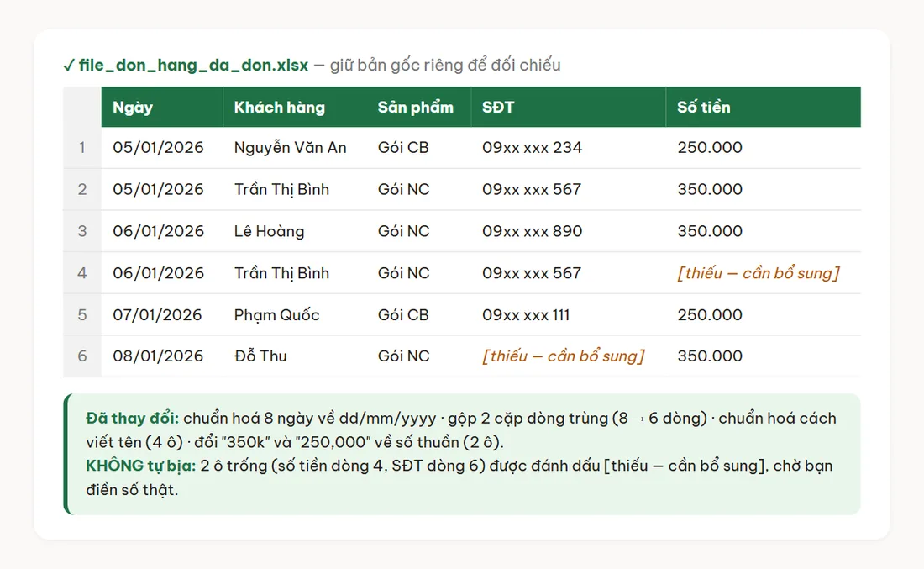
Task: Click the 250.000 amount in Phạm Quốc's row
Action: click(710, 315)
